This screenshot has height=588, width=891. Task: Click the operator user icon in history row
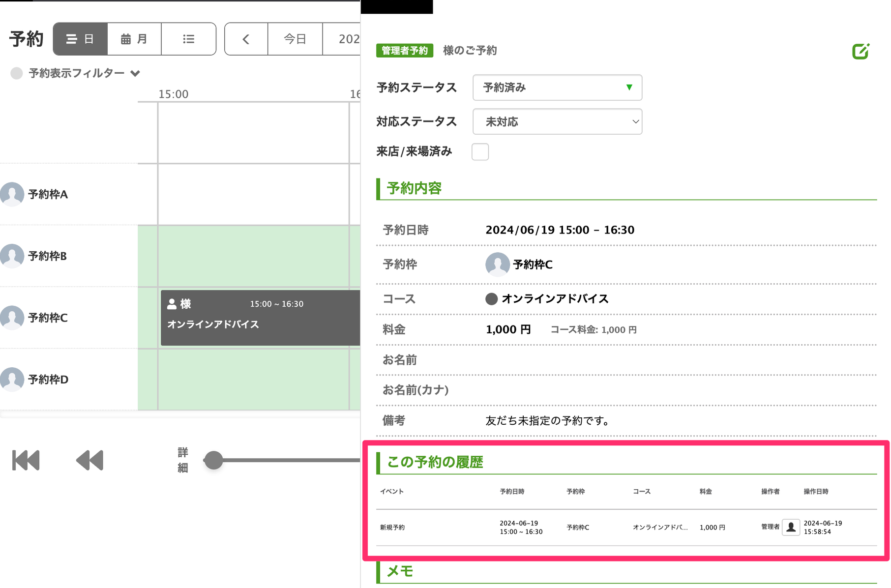[x=791, y=527]
